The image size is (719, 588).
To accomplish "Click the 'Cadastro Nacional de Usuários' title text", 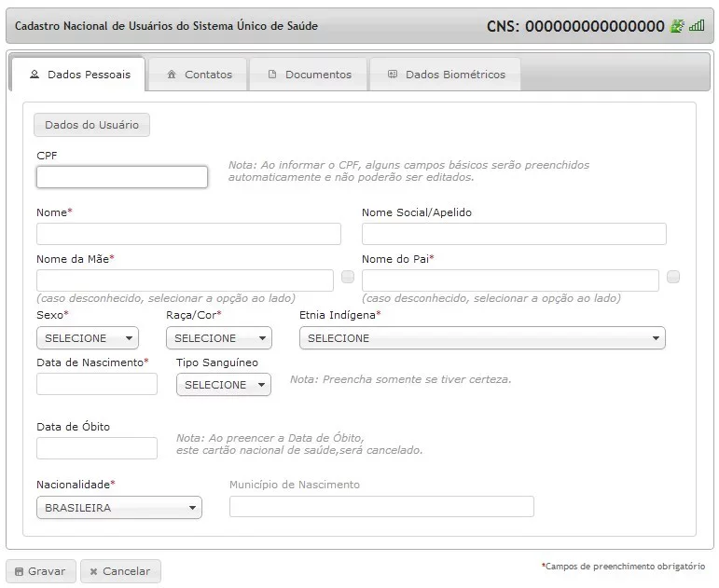I will (x=166, y=26).
